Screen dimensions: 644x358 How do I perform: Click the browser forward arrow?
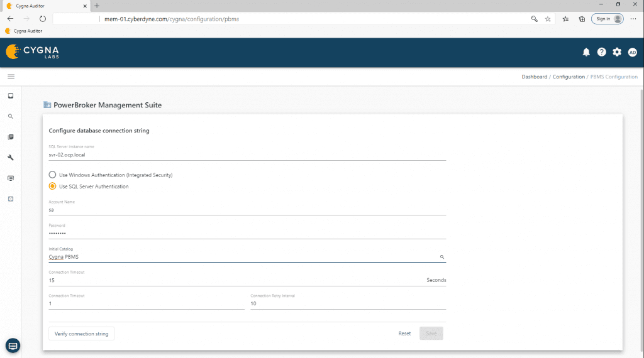pyautogui.click(x=26, y=19)
